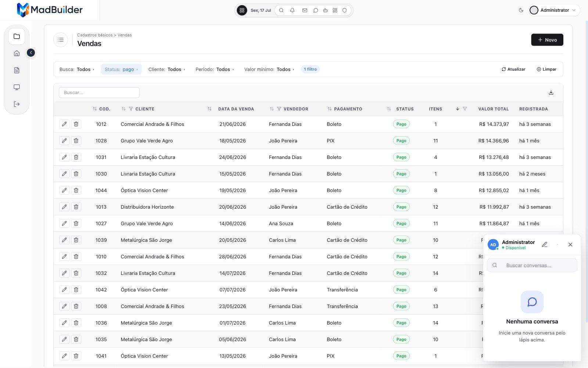Open the Status: pago filter dropdown
The image size is (588, 368).
[121, 69]
